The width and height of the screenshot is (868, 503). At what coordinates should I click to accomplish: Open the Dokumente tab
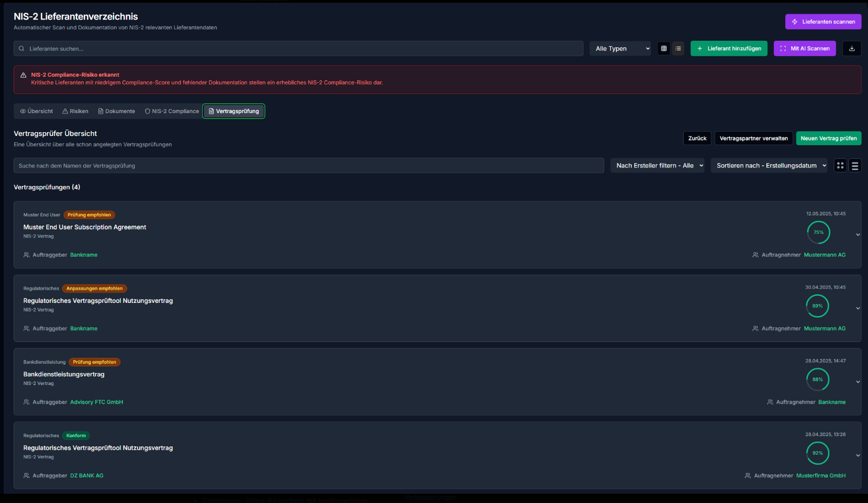pos(116,111)
